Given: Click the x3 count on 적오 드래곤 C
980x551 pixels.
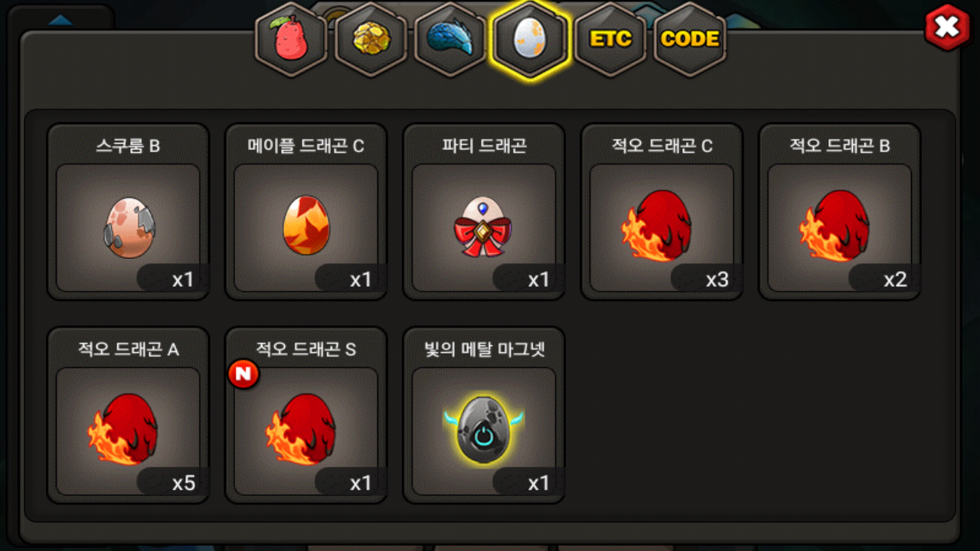Looking at the screenshot, I should click(717, 279).
